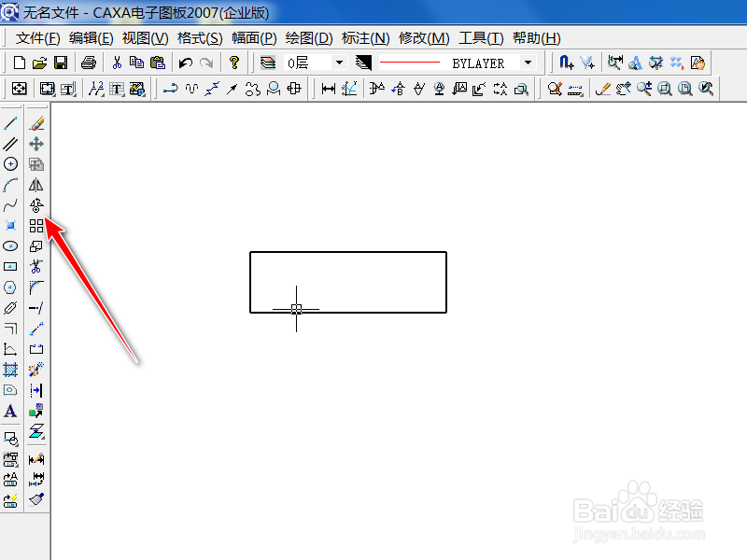Click the drawn rectangle's bottom edge
The width and height of the screenshot is (747, 560).
coord(348,313)
